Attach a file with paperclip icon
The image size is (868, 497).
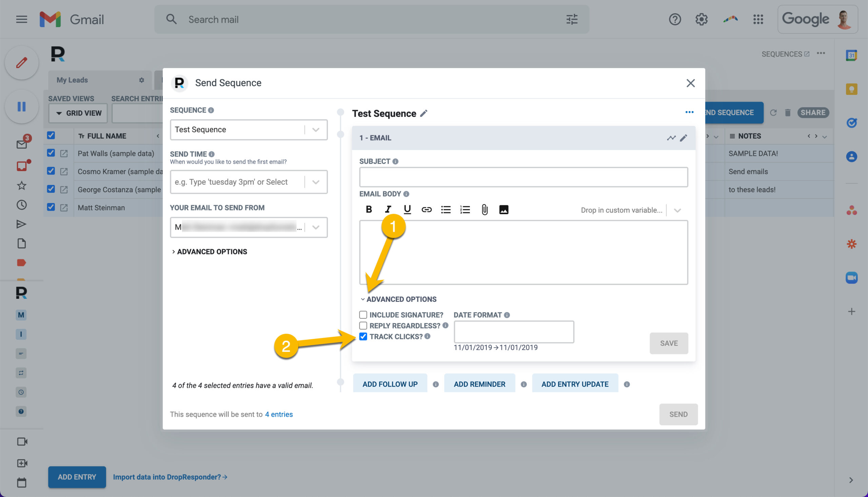(x=485, y=209)
